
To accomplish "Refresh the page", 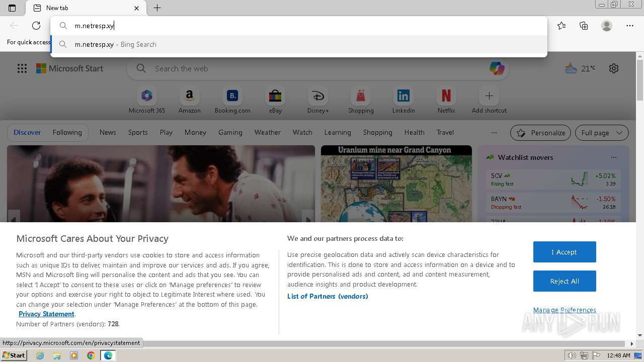I will (x=36, y=26).
